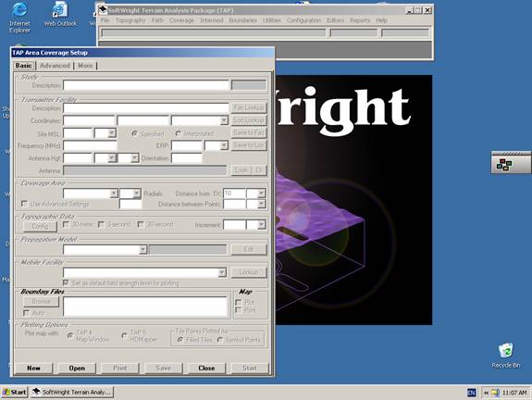
Task: Open the Configuration menu
Action: 303,20
